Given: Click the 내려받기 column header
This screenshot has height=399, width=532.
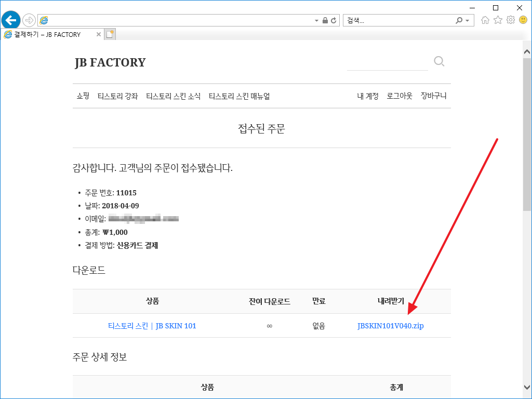Looking at the screenshot, I should (391, 301).
